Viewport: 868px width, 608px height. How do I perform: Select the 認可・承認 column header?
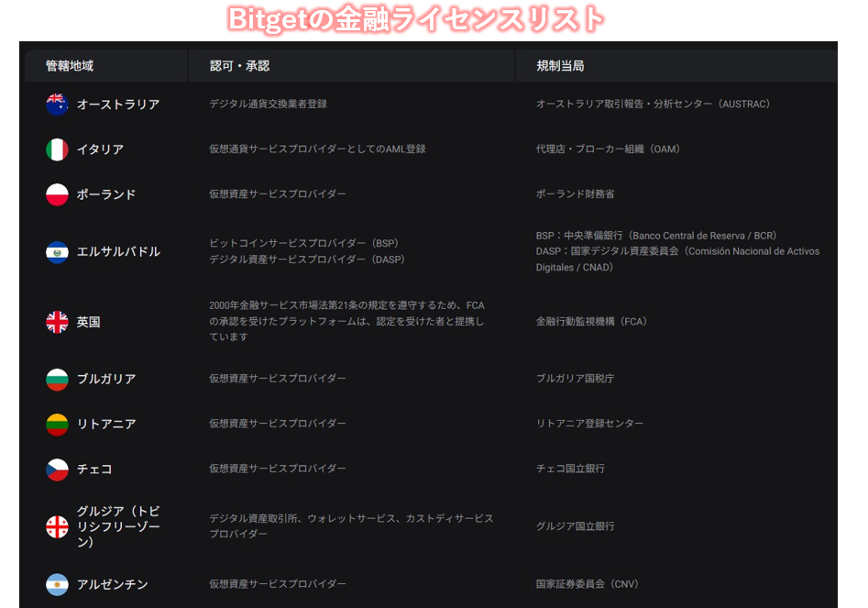tap(239, 66)
